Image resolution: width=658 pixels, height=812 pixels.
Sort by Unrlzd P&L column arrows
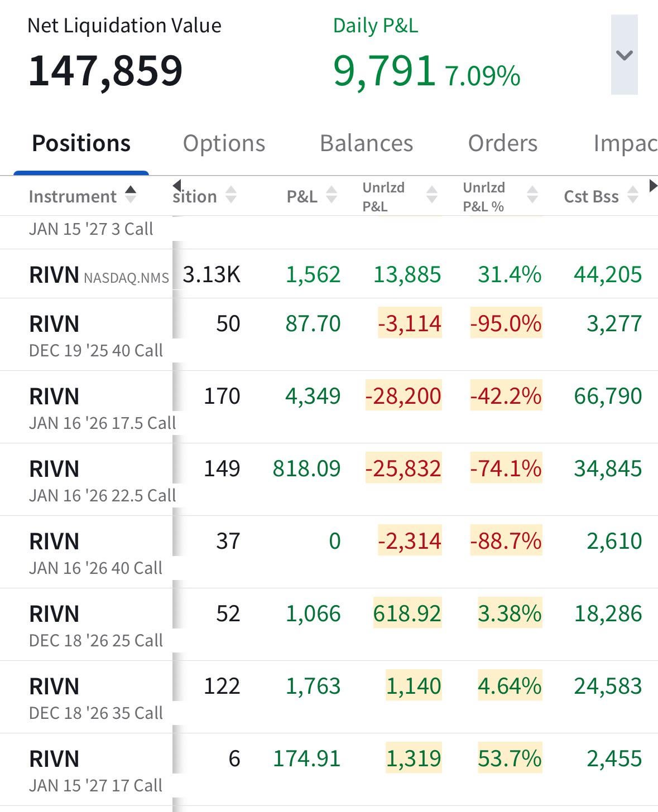pos(431,196)
